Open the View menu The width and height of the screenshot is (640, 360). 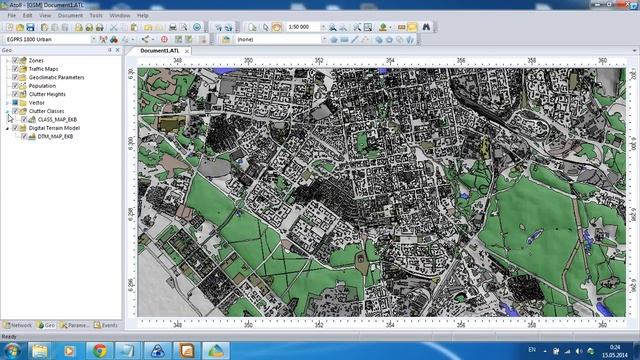pyautogui.click(x=45, y=16)
